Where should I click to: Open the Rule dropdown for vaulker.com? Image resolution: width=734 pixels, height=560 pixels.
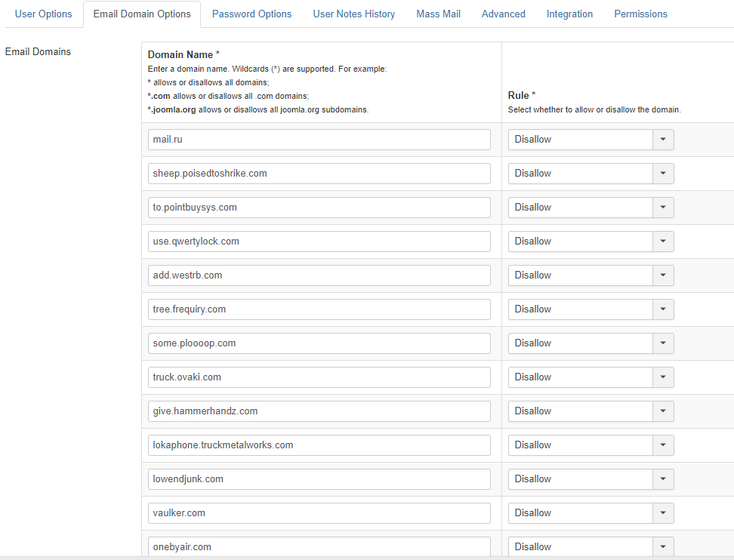click(x=591, y=513)
